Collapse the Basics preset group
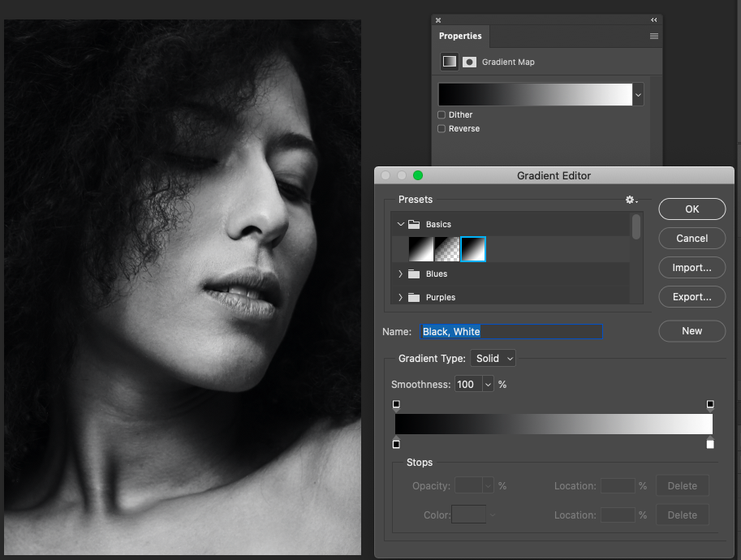 [400, 224]
